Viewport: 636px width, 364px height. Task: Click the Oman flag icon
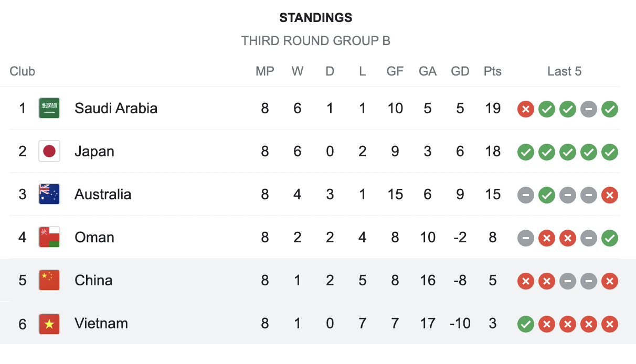(x=49, y=238)
